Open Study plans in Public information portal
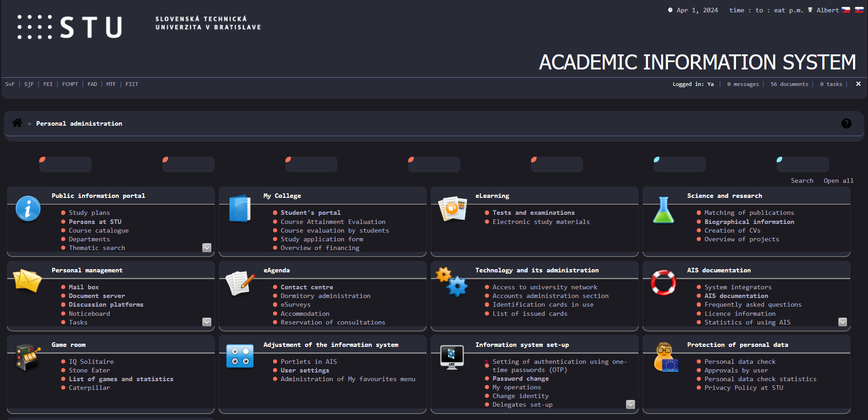 pos(89,213)
